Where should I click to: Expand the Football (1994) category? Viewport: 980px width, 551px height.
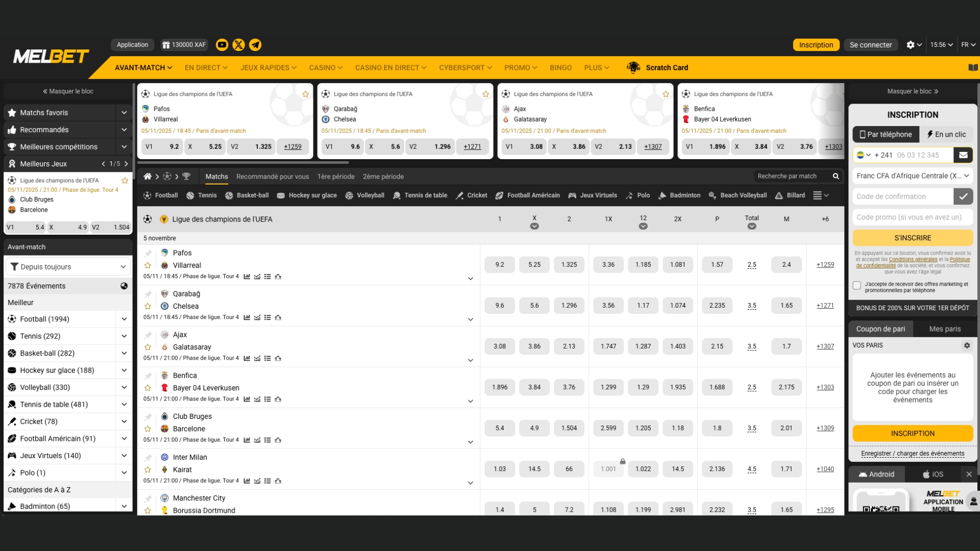pos(124,319)
